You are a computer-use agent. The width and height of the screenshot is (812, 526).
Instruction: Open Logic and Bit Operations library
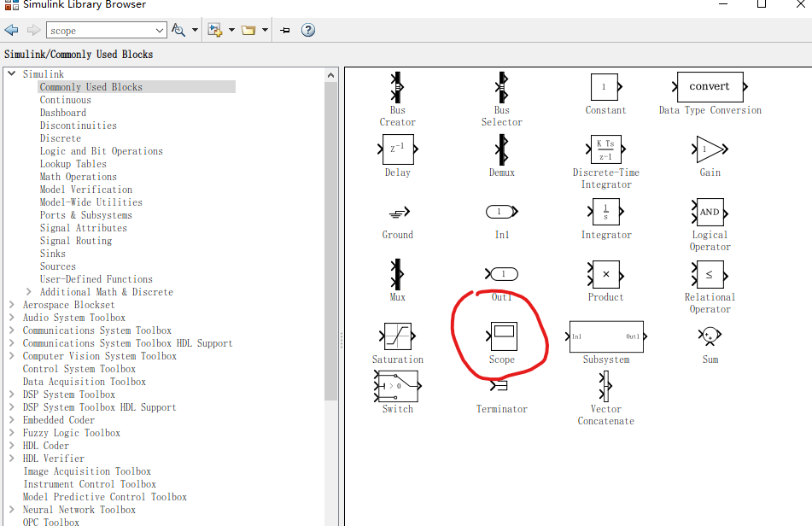point(101,151)
